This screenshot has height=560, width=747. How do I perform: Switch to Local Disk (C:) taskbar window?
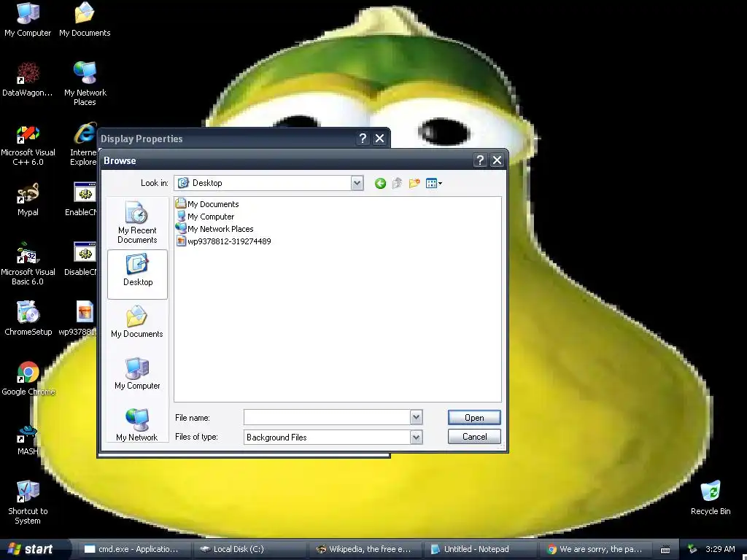[x=249, y=549]
